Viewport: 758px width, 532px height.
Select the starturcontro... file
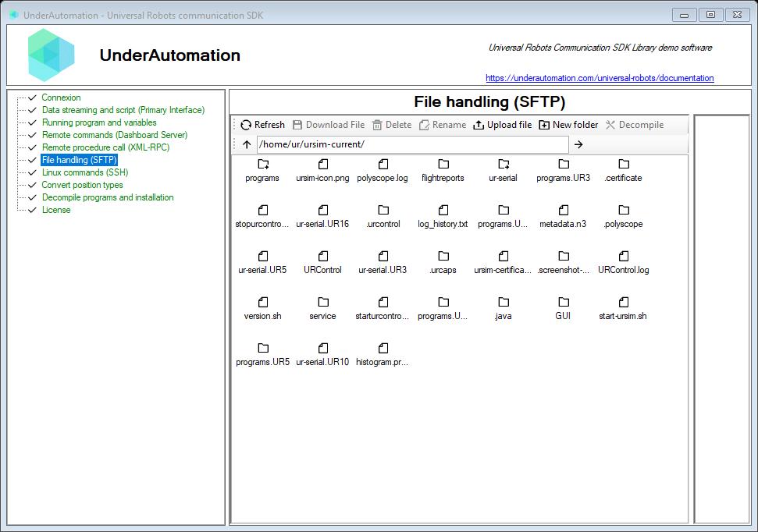(x=383, y=308)
